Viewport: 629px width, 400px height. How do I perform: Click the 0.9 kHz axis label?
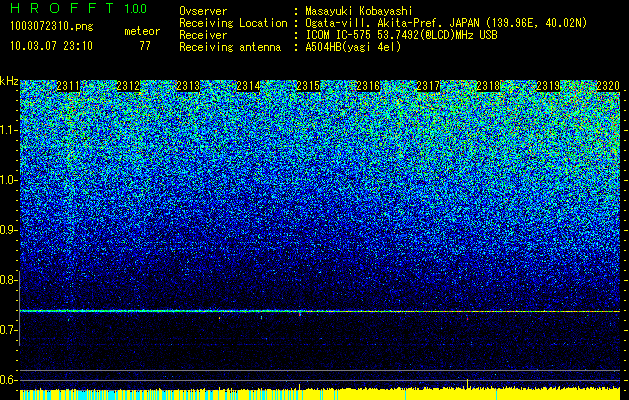point(7,230)
